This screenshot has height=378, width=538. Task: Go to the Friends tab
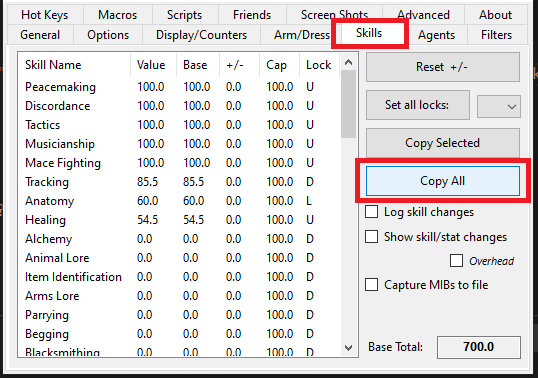pos(252,15)
